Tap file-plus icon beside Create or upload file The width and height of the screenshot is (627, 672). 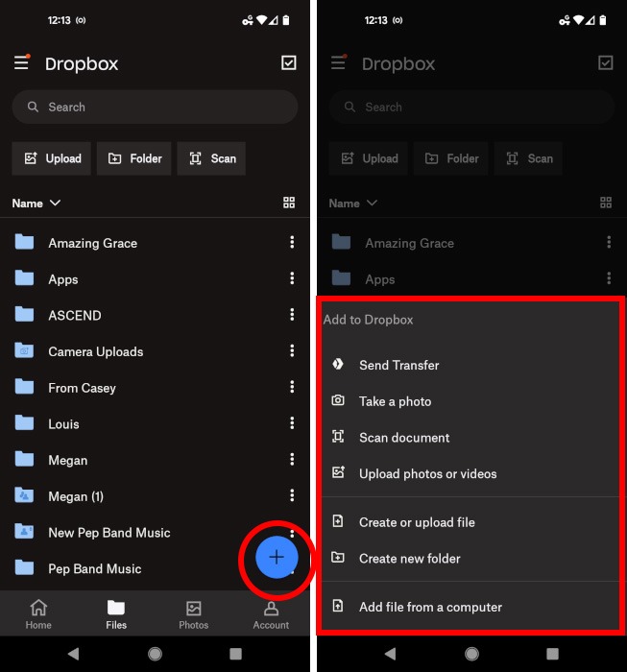point(338,521)
